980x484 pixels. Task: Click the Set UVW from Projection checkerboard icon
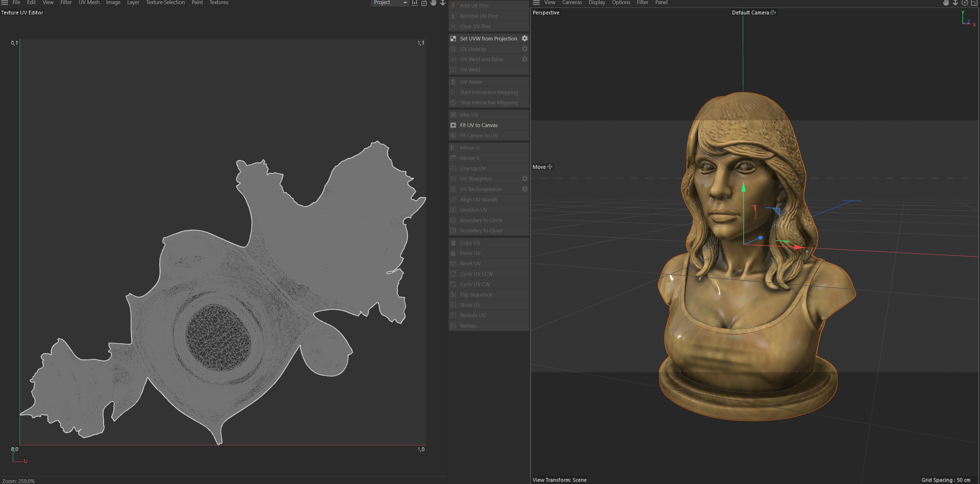[453, 39]
